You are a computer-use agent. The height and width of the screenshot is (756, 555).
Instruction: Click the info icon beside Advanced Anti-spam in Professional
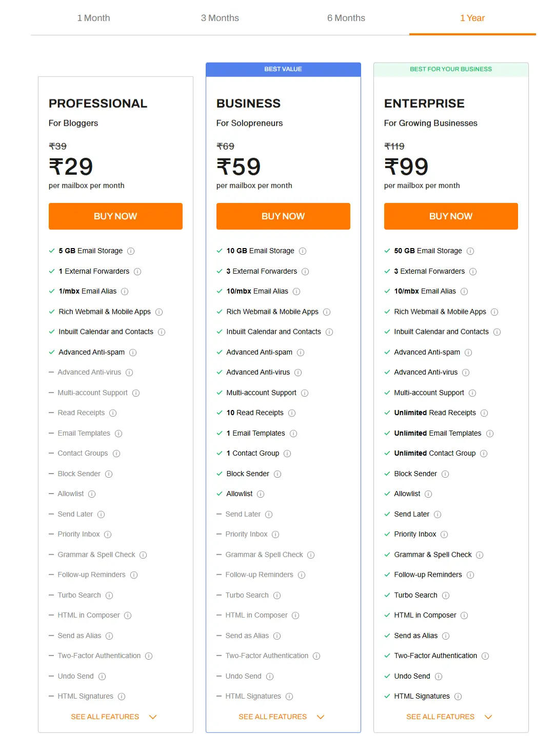[132, 352]
